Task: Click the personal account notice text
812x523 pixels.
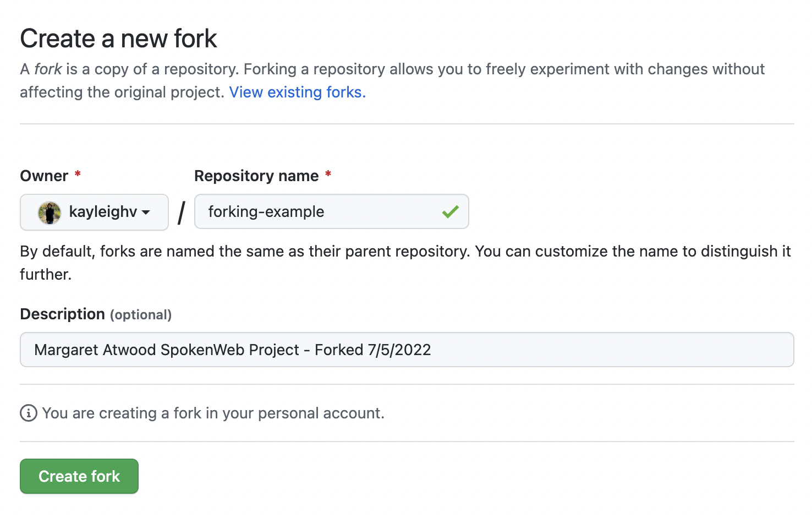Action: pyautogui.click(x=213, y=413)
